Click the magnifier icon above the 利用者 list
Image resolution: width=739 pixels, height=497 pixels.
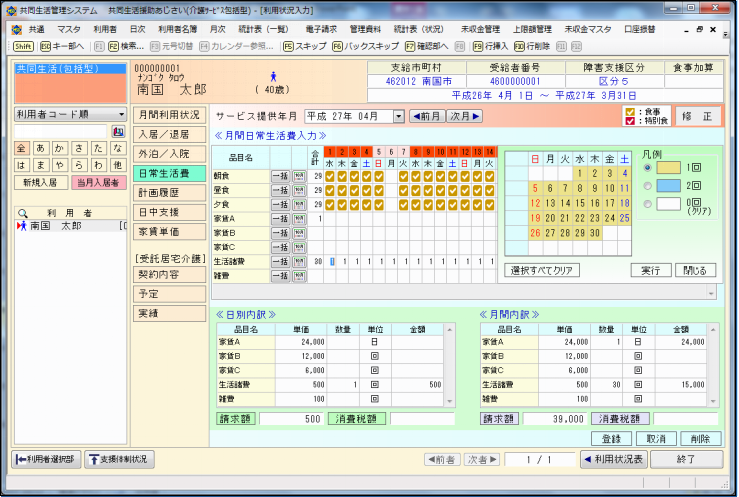pos(22,212)
